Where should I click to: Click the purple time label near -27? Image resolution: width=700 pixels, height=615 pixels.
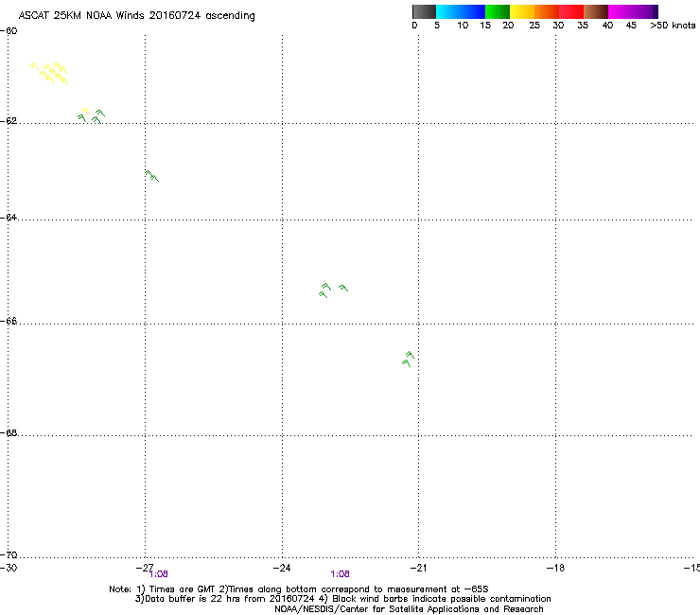click(x=159, y=574)
